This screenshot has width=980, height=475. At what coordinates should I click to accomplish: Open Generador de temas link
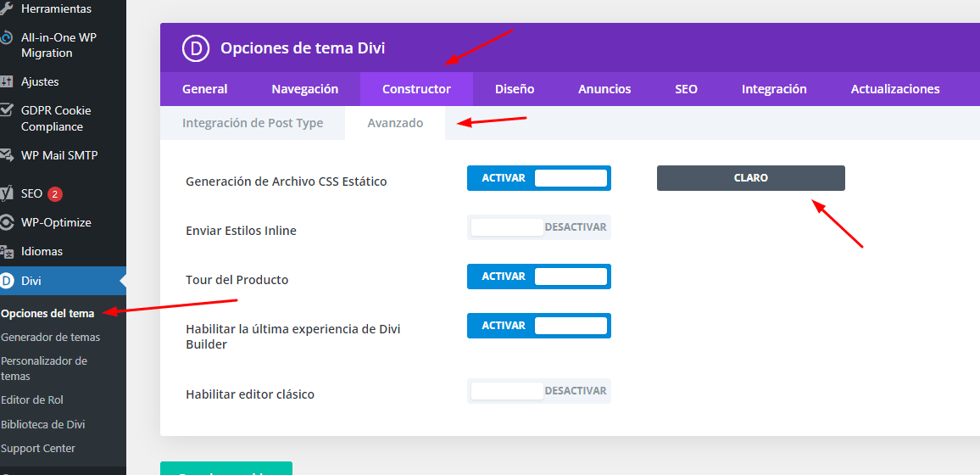click(51, 337)
